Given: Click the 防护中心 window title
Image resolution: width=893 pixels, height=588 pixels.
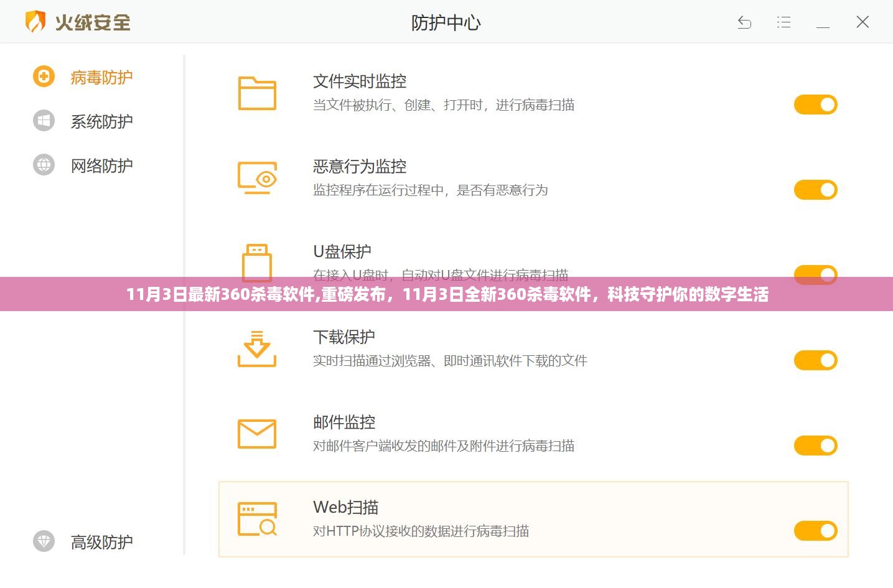Looking at the screenshot, I should (446, 23).
